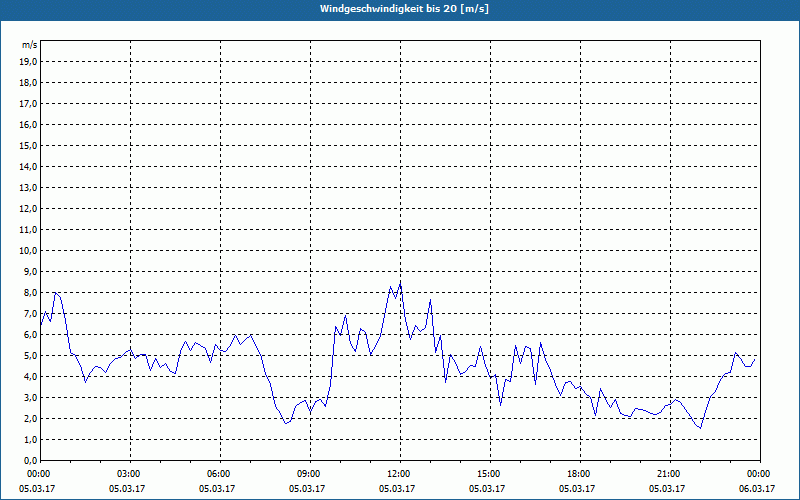Click the 06.03.17 date label
Screen dimensions: 800x500
coord(757,489)
